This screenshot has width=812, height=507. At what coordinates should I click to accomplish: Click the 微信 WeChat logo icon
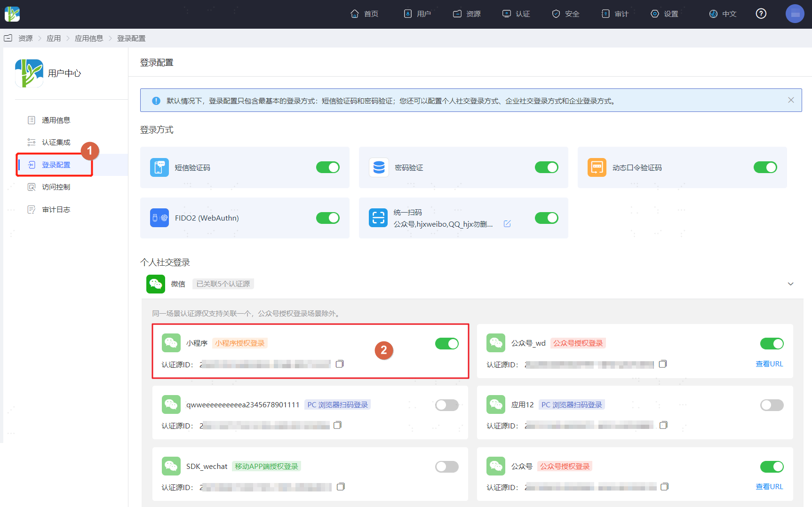click(156, 284)
